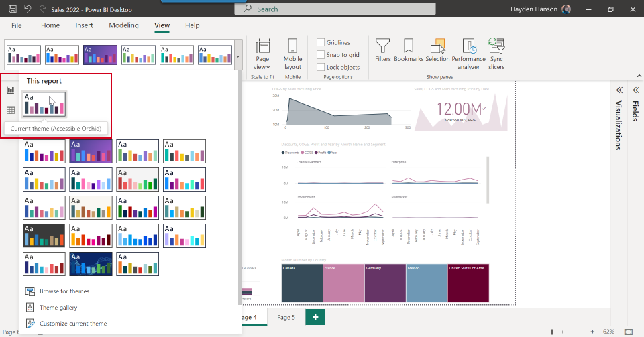Click the Search box in the title bar
This screenshot has width=644, height=337.
click(335, 9)
